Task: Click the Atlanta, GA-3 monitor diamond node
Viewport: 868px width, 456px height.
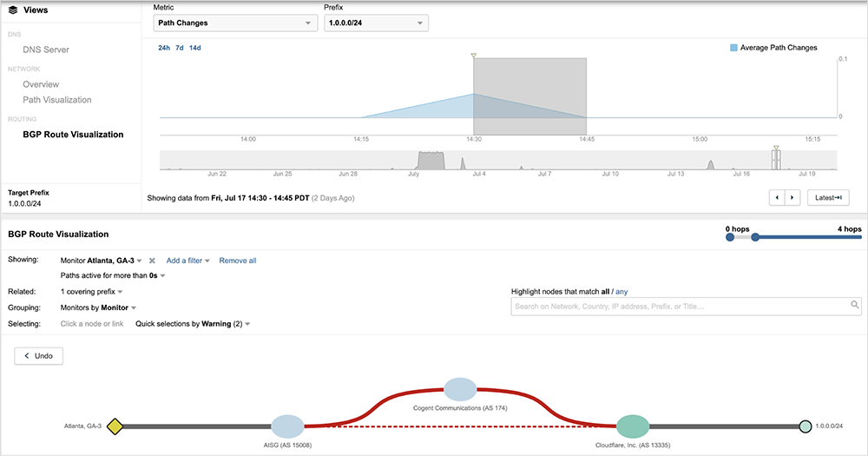Action: click(115, 426)
